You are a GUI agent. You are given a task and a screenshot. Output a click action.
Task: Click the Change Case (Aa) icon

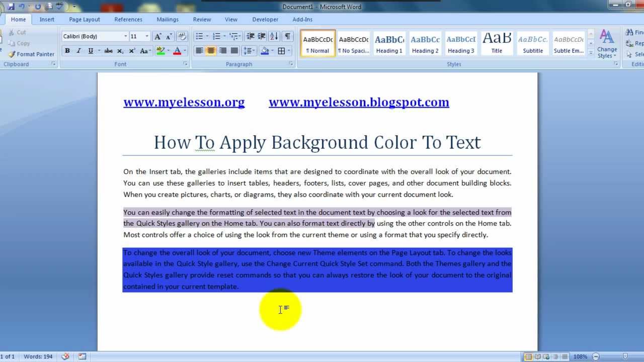coord(144,51)
